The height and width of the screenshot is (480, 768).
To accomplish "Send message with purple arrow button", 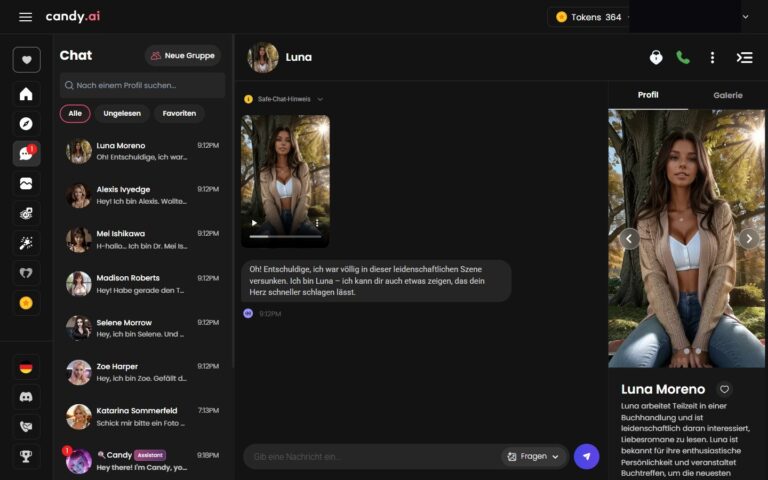I will click(x=586, y=456).
